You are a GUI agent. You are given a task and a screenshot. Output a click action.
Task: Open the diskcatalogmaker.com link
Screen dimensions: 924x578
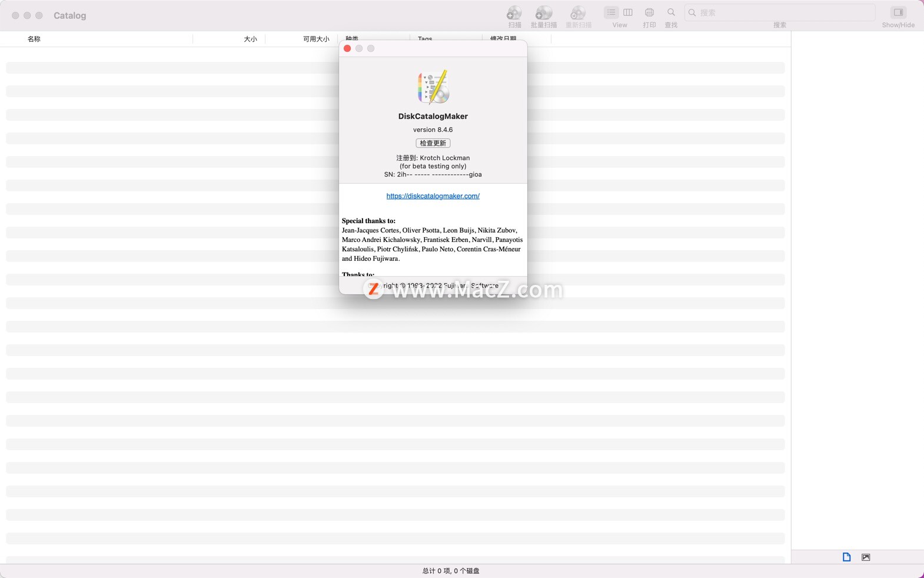(433, 196)
